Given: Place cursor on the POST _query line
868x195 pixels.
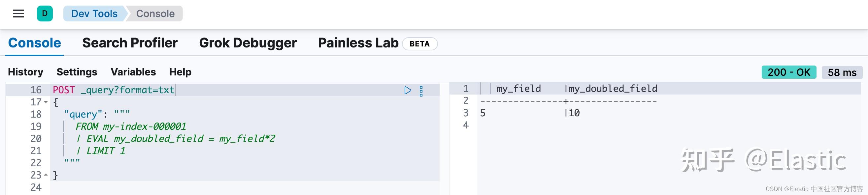Looking at the screenshot, I should click(x=114, y=90).
